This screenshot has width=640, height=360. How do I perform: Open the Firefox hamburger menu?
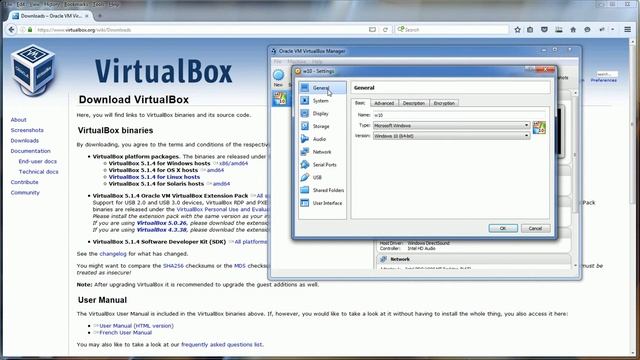point(627,29)
